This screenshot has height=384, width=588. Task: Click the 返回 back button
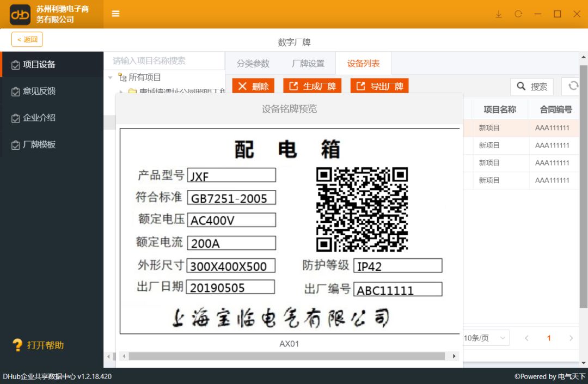click(x=27, y=39)
